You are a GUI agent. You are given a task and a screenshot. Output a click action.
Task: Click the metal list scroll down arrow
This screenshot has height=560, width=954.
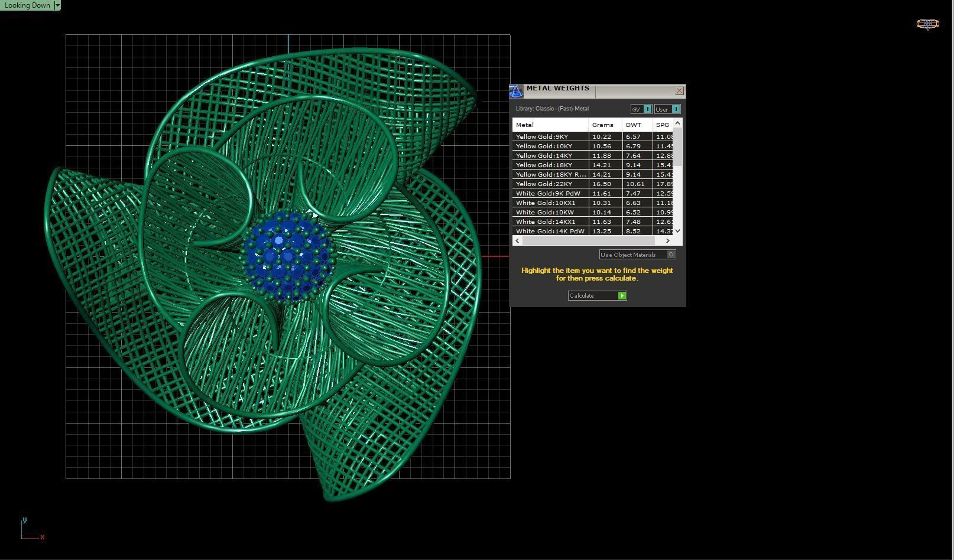pyautogui.click(x=678, y=231)
